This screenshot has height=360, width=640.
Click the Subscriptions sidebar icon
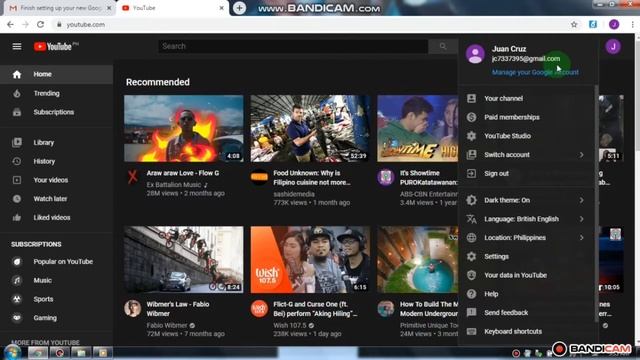(17, 112)
